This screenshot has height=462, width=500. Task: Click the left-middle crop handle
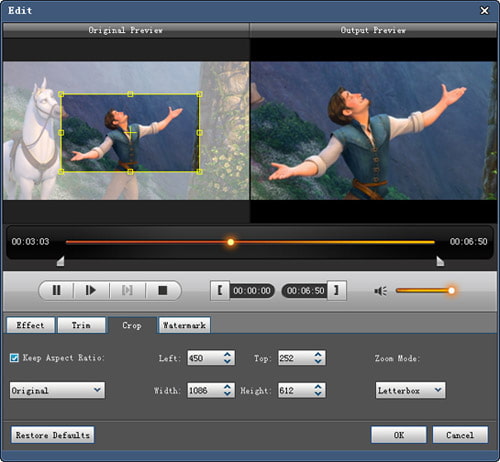coord(61,133)
